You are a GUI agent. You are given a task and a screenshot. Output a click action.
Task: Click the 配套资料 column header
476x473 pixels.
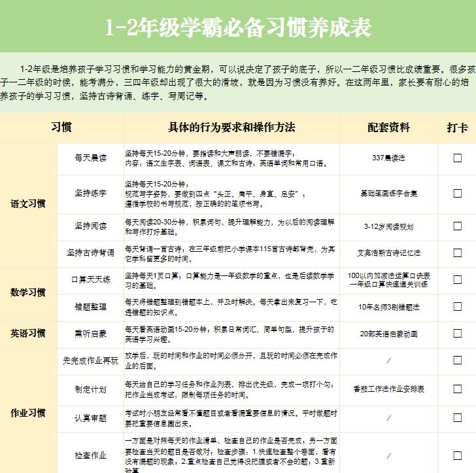pyautogui.click(x=388, y=128)
